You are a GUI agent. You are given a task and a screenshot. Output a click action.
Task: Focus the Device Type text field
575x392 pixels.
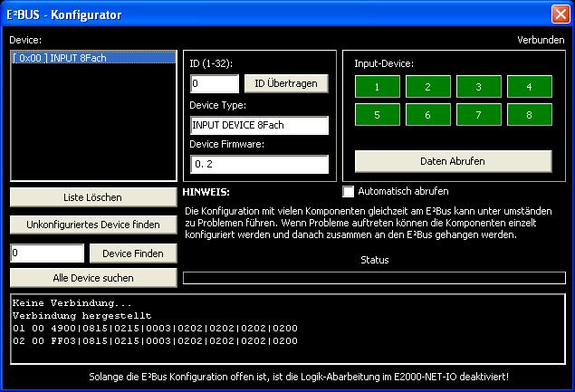tap(259, 125)
